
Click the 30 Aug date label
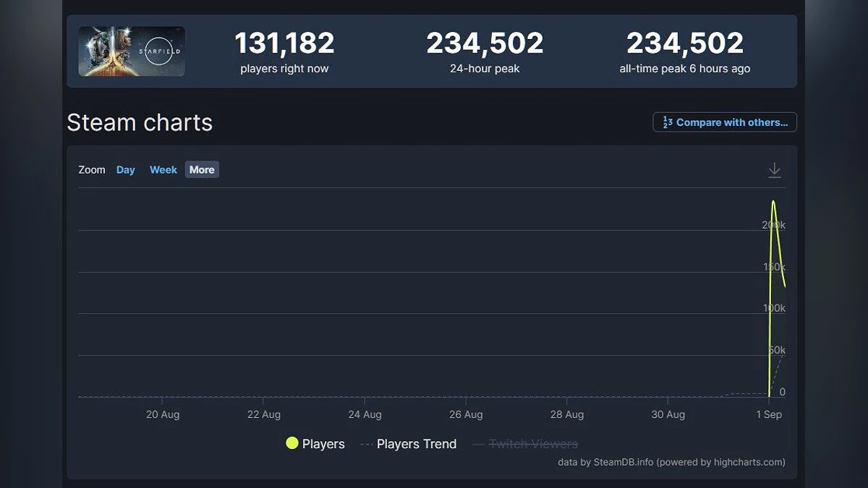click(x=668, y=414)
